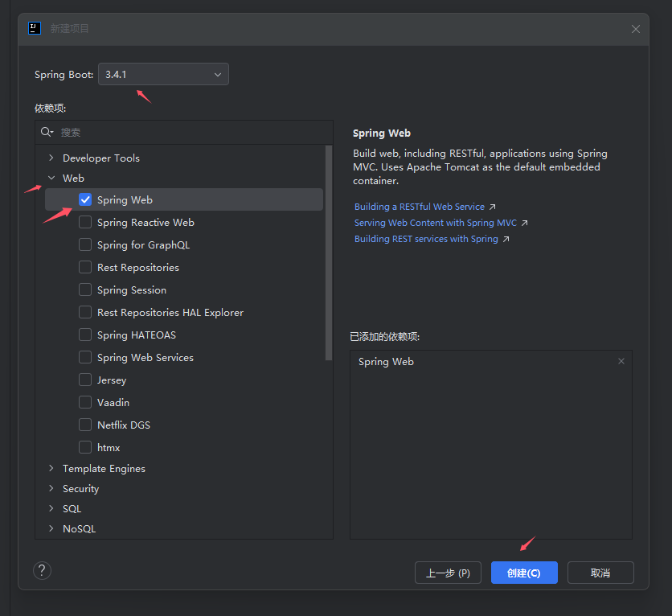Enable the Spring Session dependency checkbox
The image size is (672, 616).
tap(85, 290)
